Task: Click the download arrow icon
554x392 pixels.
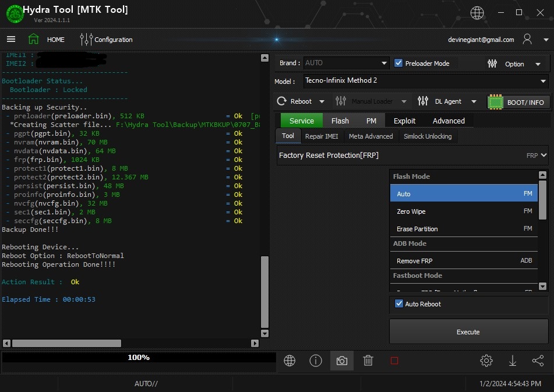Action: coord(512,361)
